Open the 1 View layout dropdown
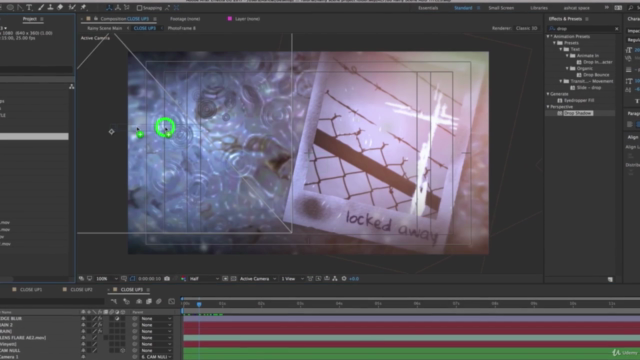Viewport: 640px width, 360px height. (292, 279)
